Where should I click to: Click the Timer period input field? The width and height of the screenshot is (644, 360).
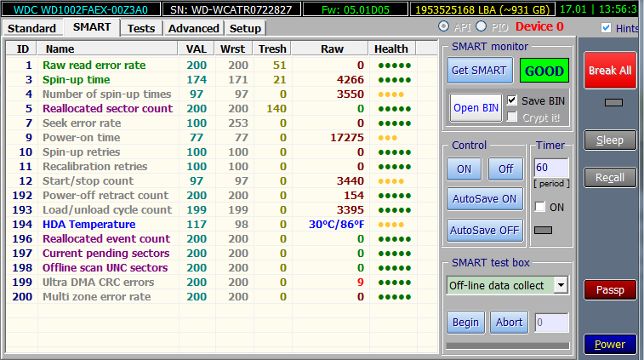click(x=551, y=168)
